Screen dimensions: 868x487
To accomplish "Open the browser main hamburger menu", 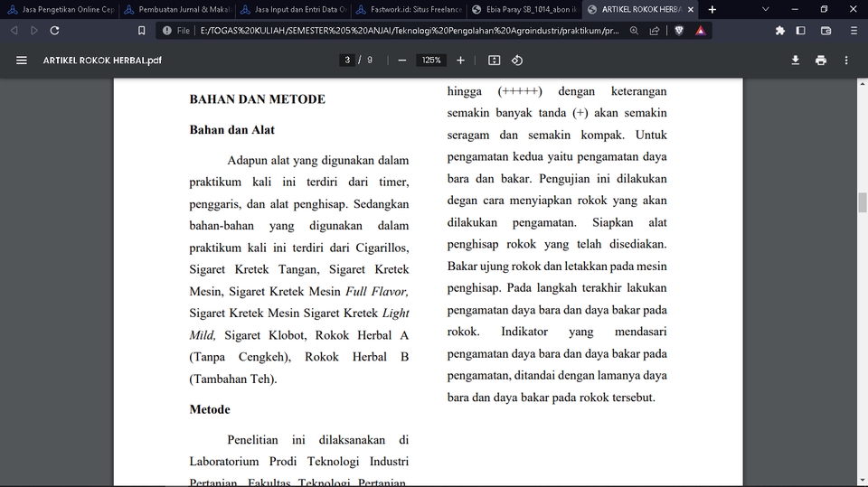I will [854, 31].
